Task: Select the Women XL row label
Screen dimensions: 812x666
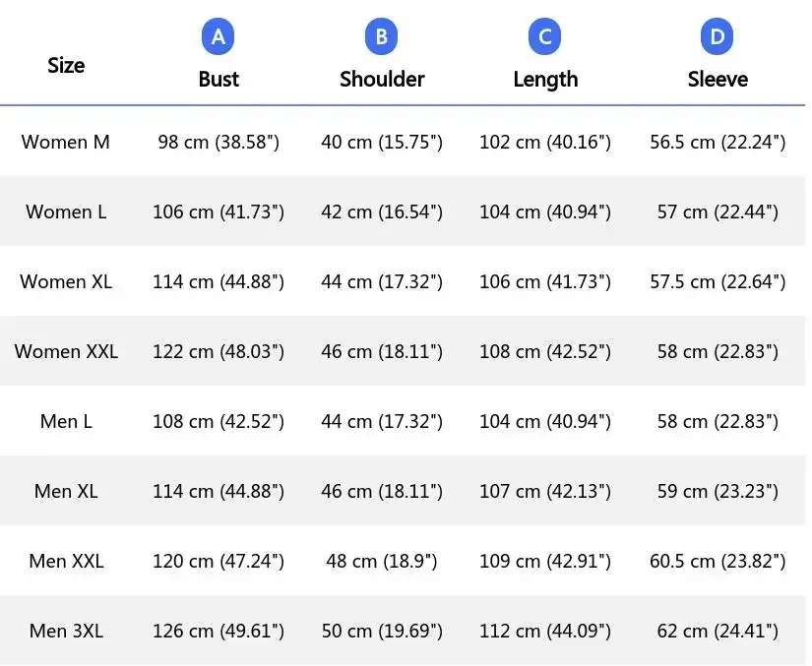Action: pos(66,281)
